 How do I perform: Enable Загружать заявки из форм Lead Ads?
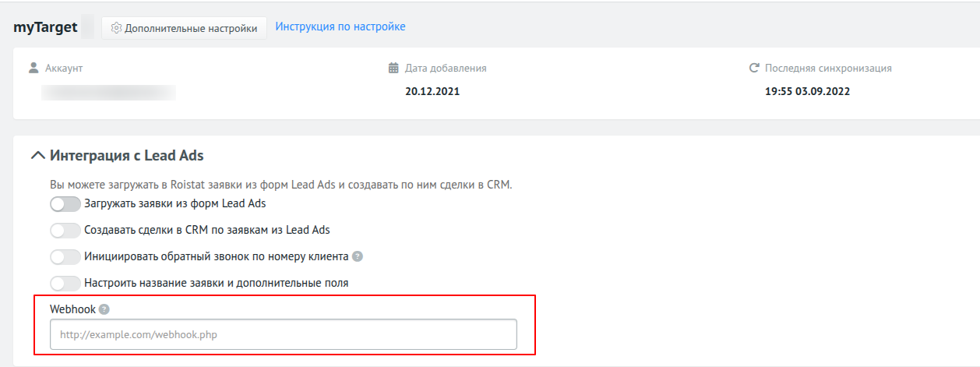pos(65,204)
